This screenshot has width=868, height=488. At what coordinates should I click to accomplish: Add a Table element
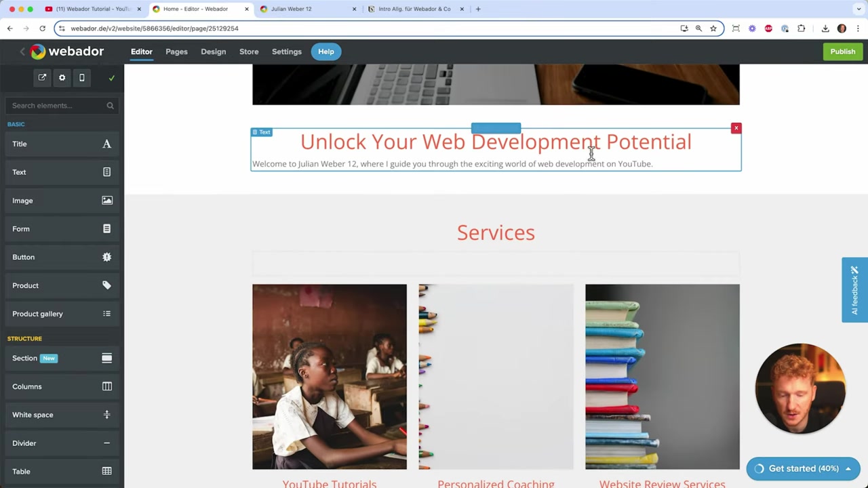(x=62, y=472)
